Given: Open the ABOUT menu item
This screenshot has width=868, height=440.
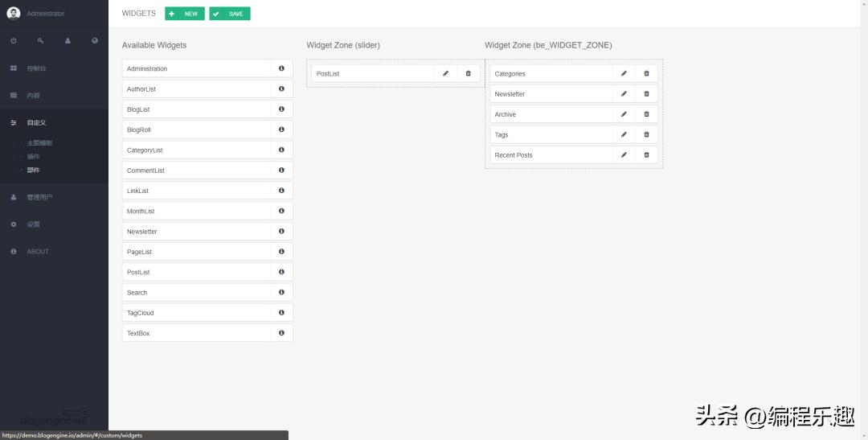Looking at the screenshot, I should [x=38, y=252].
